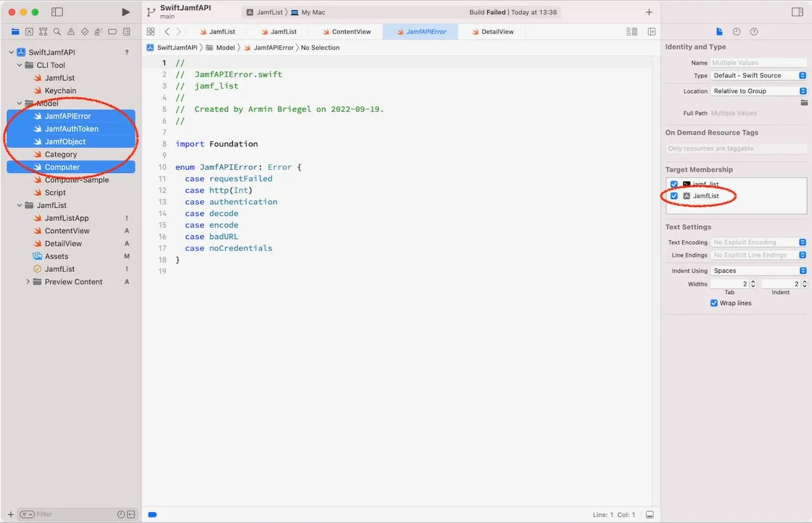Open the Report navigator
812x523 pixels.
tap(126, 31)
